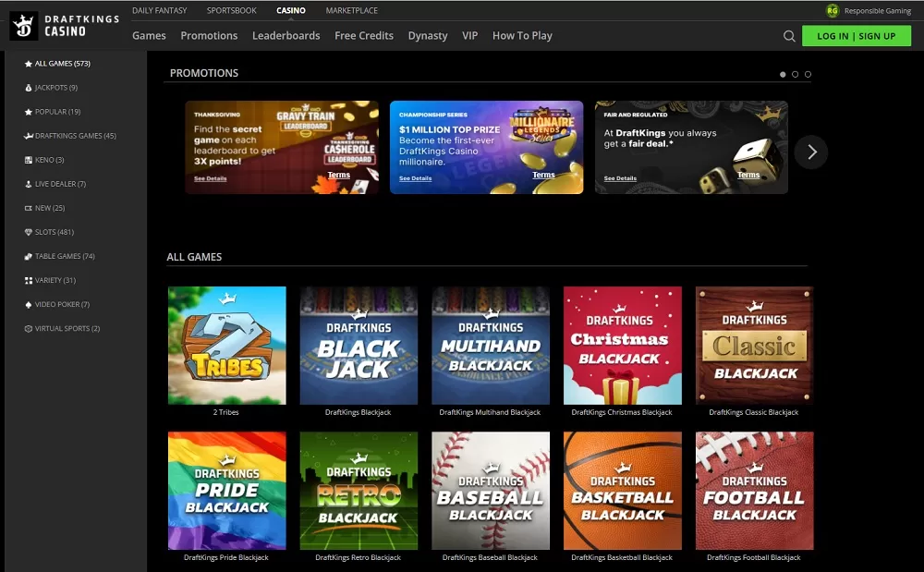Open the DraftKings Retro Blackjack thumbnail
924x572 pixels.
359,491
